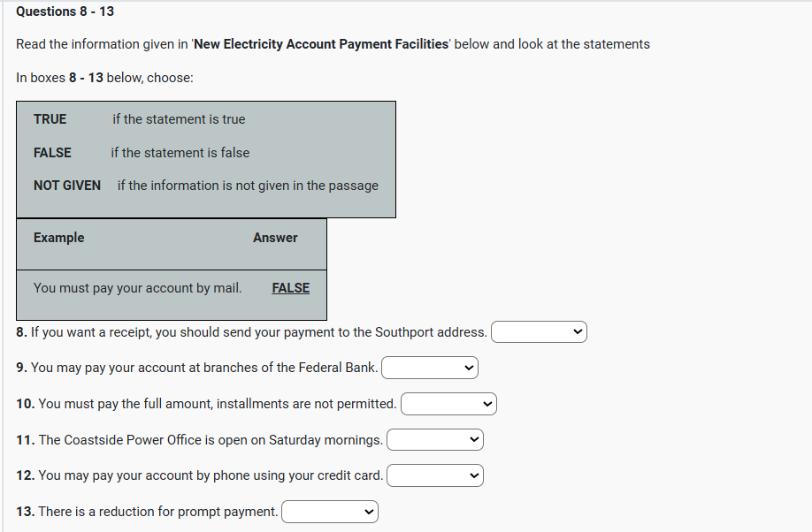The height and width of the screenshot is (532, 812).
Task: Open the question 13 prompt payment dropdown
Action: pos(329,512)
